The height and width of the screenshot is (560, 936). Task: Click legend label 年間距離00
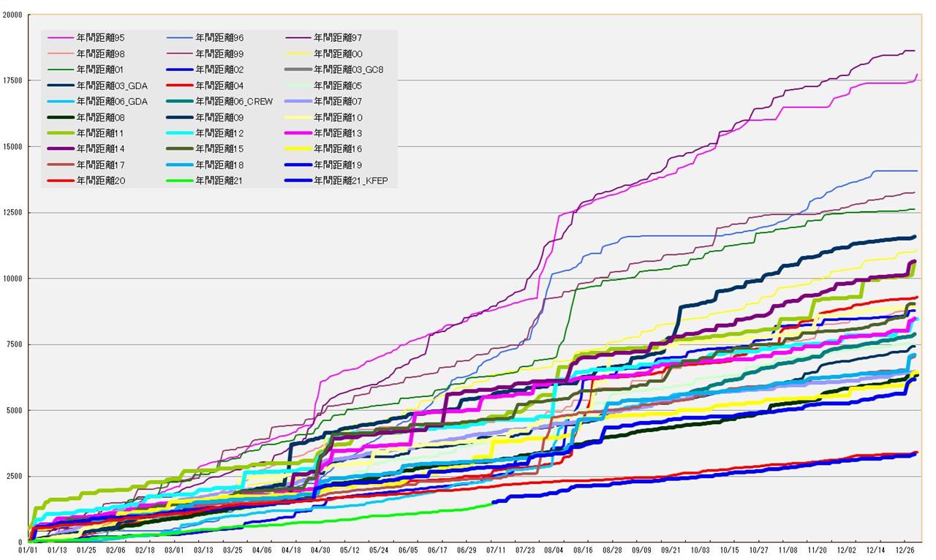tap(338, 53)
